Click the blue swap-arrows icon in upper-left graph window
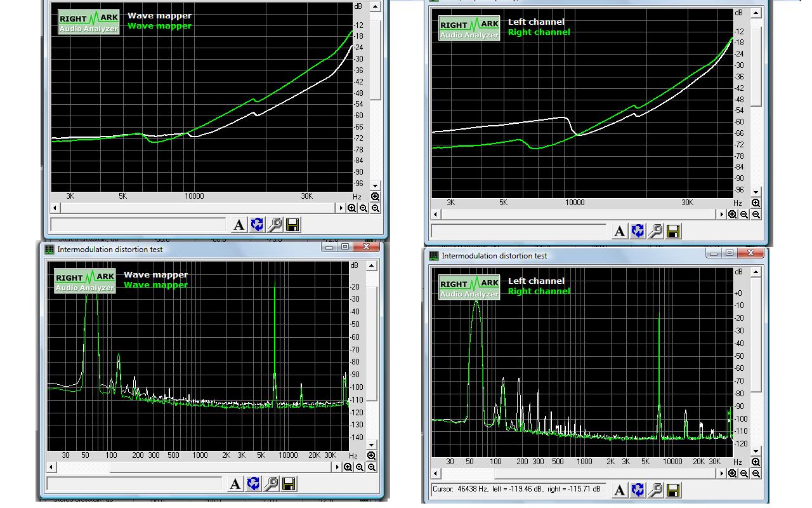 [257, 225]
